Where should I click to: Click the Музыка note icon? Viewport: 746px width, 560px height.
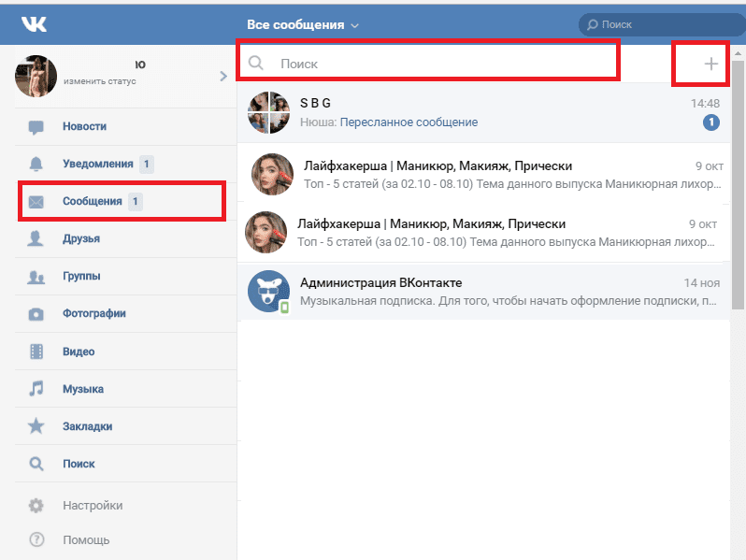[36, 389]
